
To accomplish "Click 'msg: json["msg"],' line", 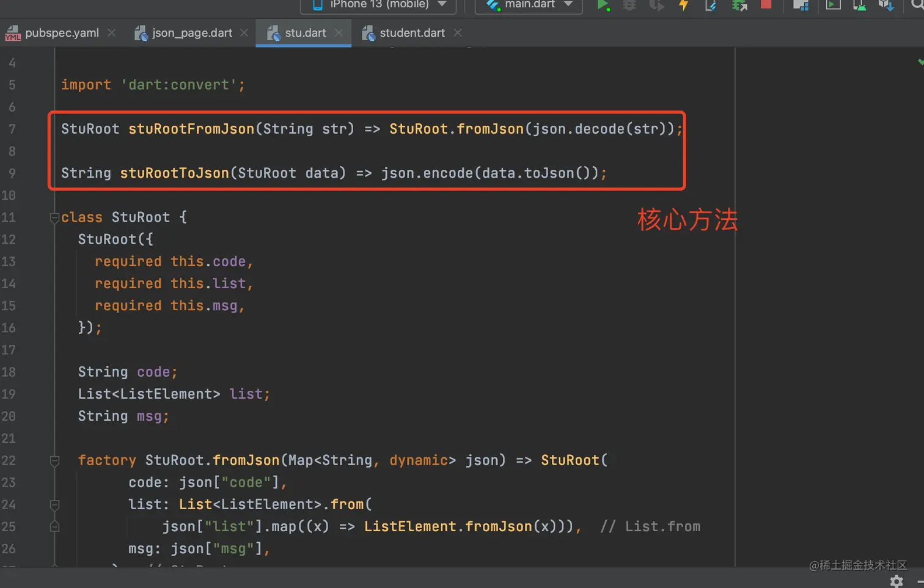I will (199, 548).
